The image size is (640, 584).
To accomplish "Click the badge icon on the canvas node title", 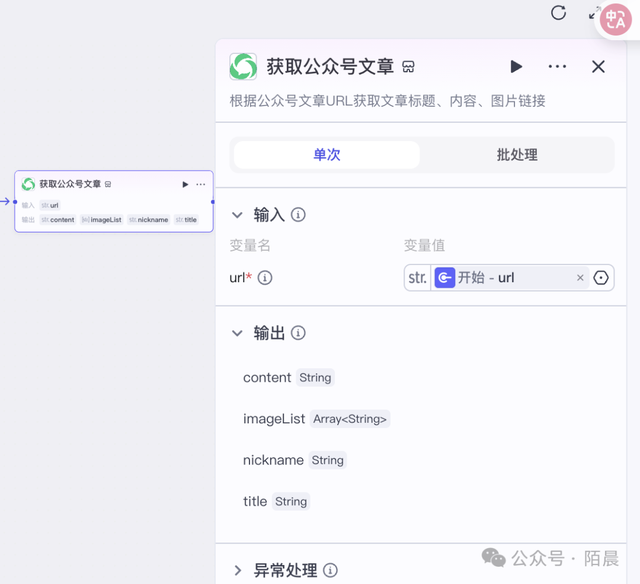I will [108, 184].
